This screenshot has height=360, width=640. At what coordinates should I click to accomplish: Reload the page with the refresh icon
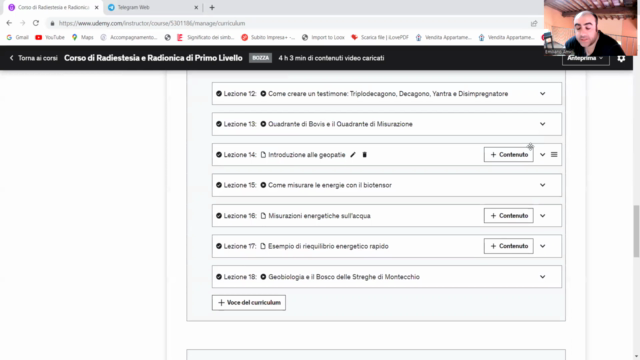point(36,23)
